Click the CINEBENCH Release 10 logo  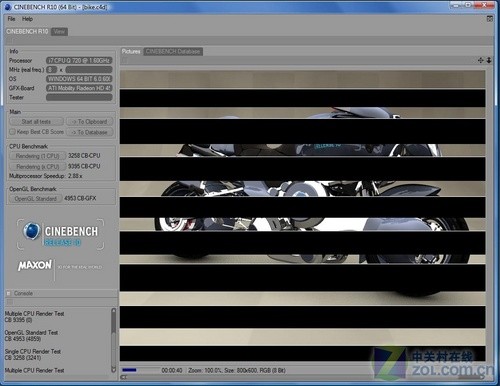(x=60, y=234)
